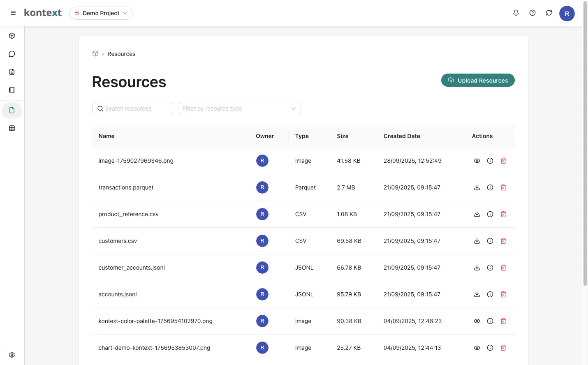Screen dimensions: 588x365
Task: View kontext-color-palette image via eye icon
Action: [x=477, y=321]
